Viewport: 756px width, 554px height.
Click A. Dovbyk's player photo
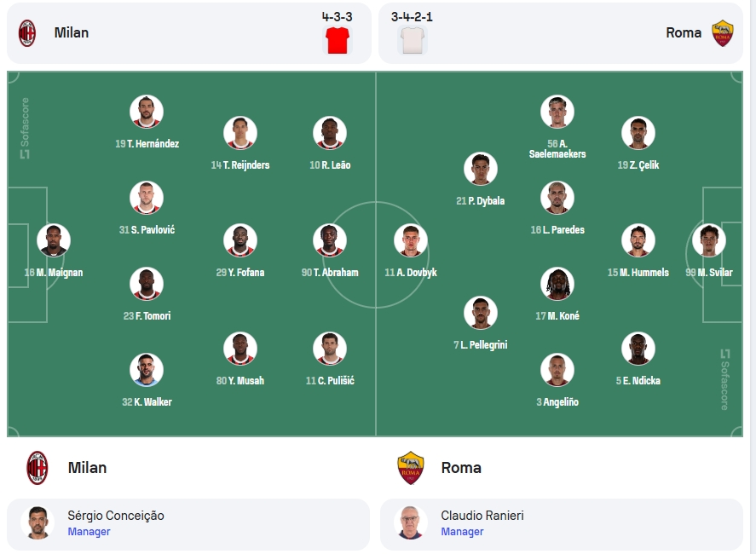pyautogui.click(x=411, y=240)
